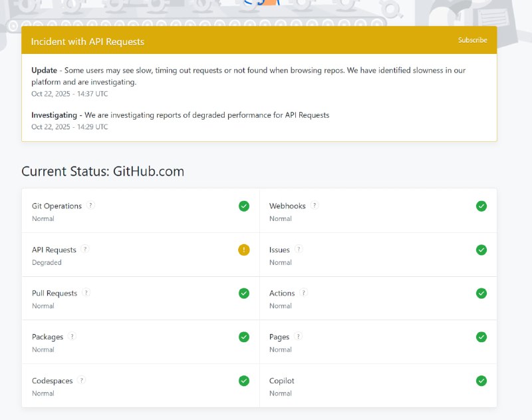
Task: Open the question mark tooltip for API Requests
Action: pyautogui.click(x=85, y=250)
